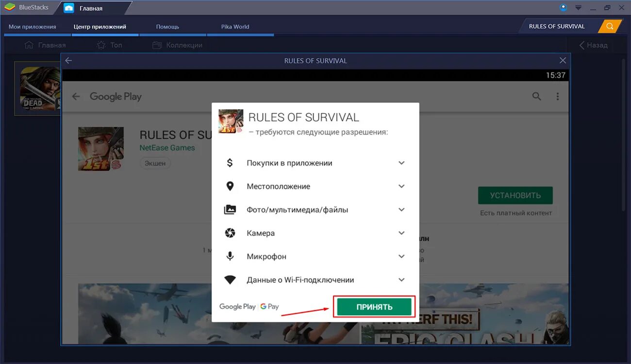The width and height of the screenshot is (631, 364).
Task: Click the dollar in-app purchases icon
Action: (x=230, y=163)
